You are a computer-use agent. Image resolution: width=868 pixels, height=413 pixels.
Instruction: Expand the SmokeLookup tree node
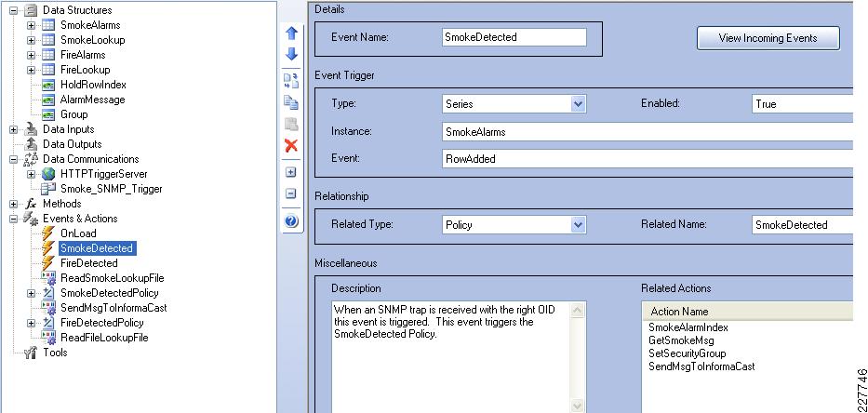(x=31, y=40)
